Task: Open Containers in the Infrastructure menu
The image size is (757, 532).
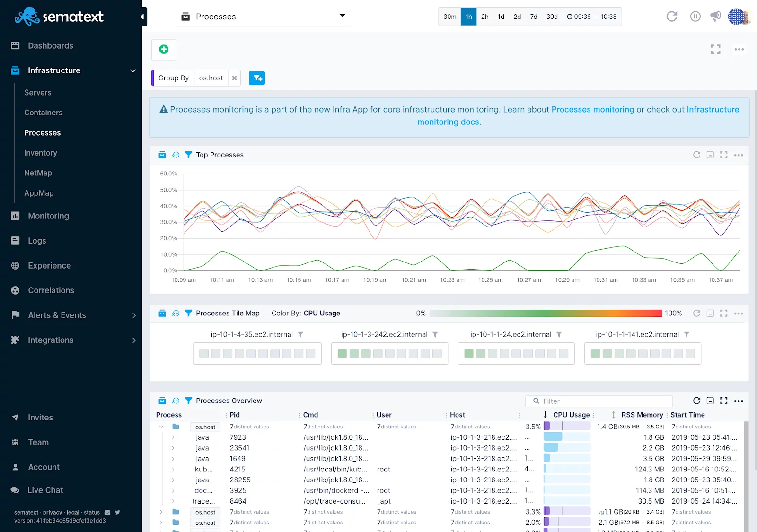Action: [x=43, y=113]
